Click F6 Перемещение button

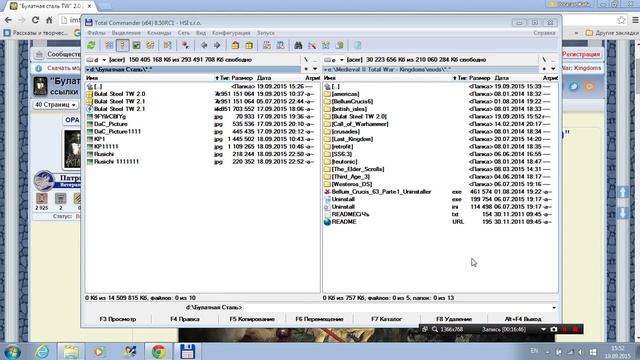(319, 319)
